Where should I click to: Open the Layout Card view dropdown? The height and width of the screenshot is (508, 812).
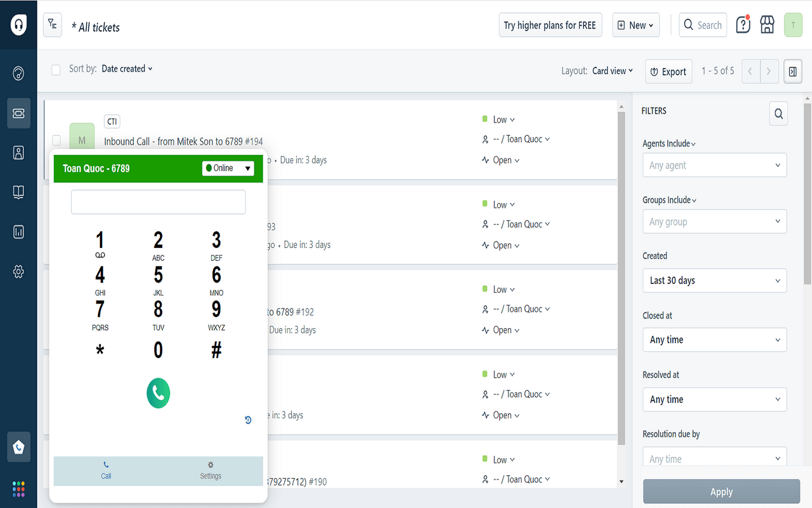point(613,71)
